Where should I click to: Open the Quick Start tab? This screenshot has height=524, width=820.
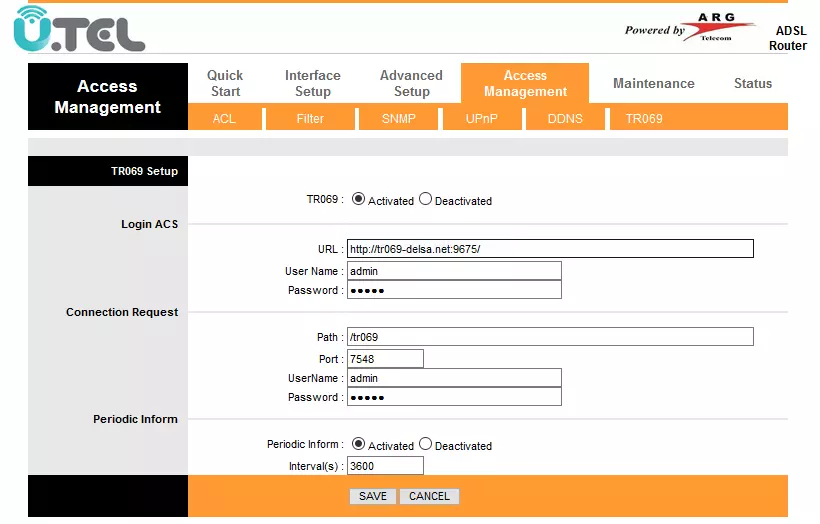(x=225, y=83)
